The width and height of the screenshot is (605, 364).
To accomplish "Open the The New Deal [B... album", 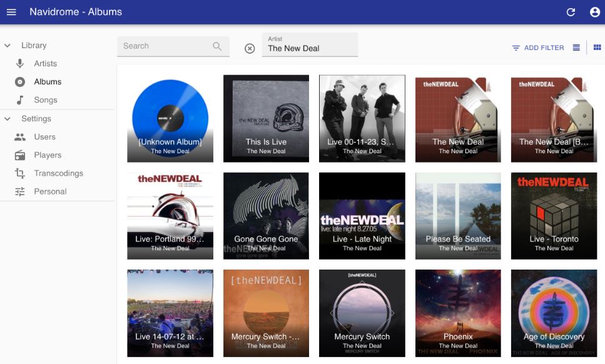I will pos(554,118).
